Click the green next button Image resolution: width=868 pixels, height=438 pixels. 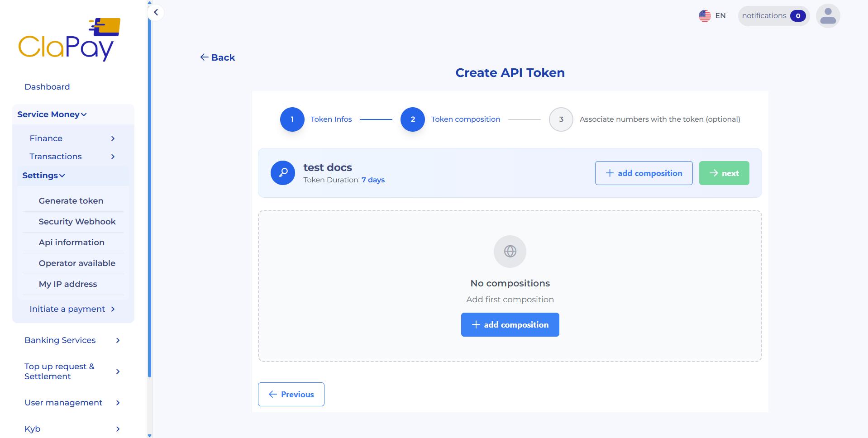click(724, 173)
